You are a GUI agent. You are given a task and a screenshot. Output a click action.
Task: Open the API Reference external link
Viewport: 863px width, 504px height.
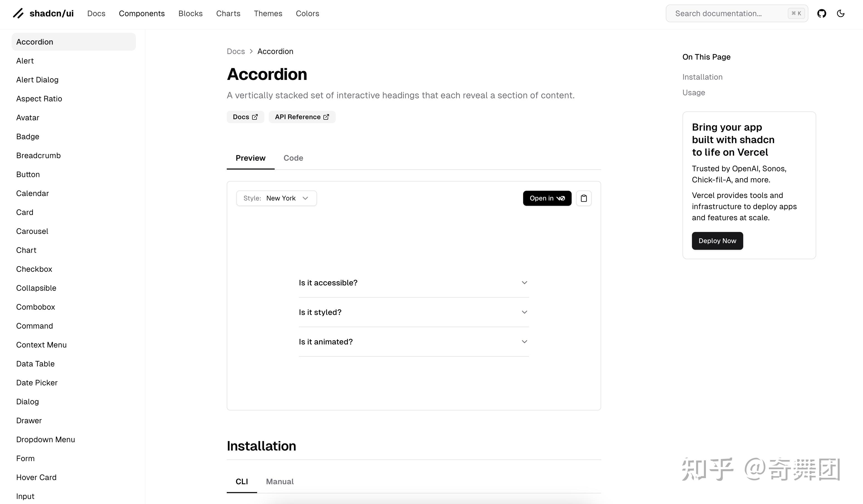302,117
